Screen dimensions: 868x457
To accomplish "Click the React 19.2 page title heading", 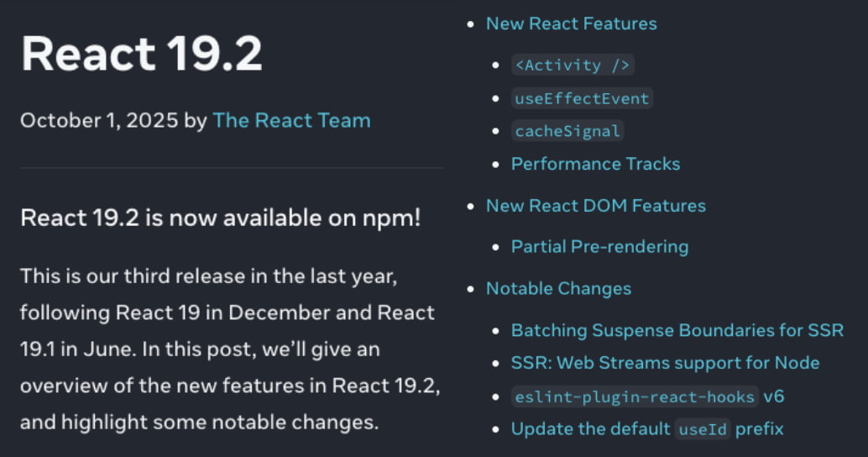I will (x=142, y=54).
